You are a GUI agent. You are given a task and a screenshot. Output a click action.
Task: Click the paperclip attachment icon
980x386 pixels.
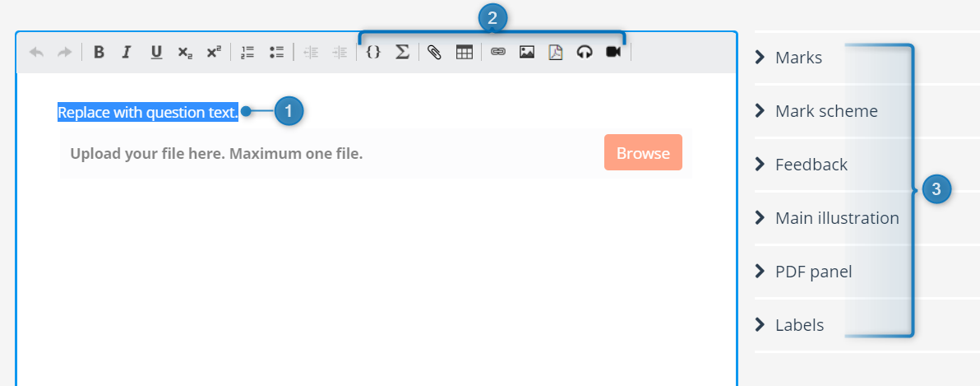[x=434, y=53]
